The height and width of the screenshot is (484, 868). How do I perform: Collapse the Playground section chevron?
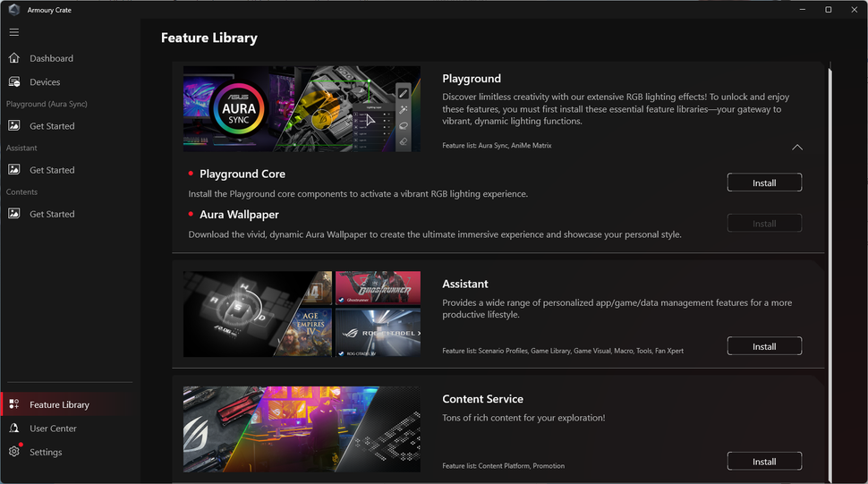coord(797,147)
